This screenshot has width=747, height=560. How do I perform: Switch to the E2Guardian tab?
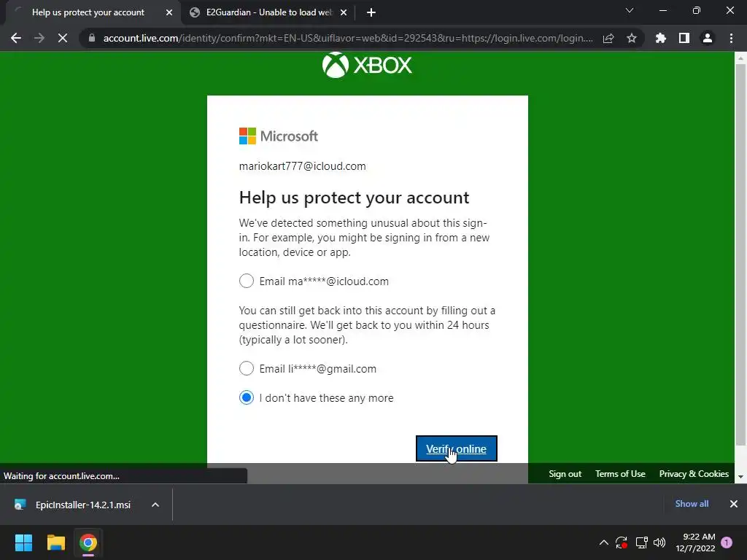click(268, 12)
